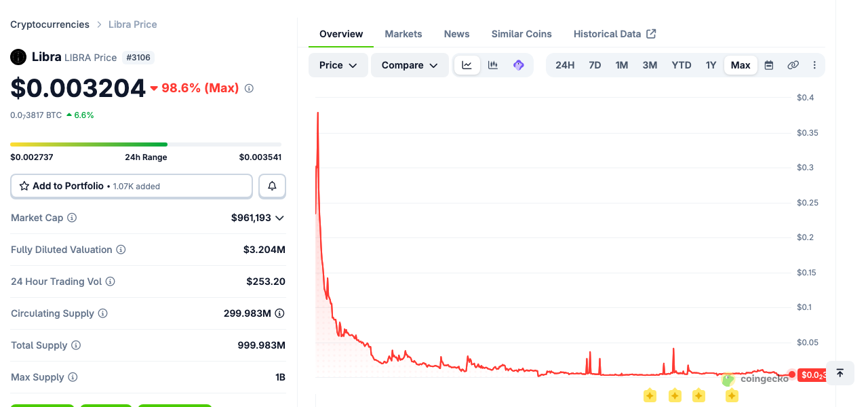
Task: Open the Similar Coins tab
Action: pos(521,34)
